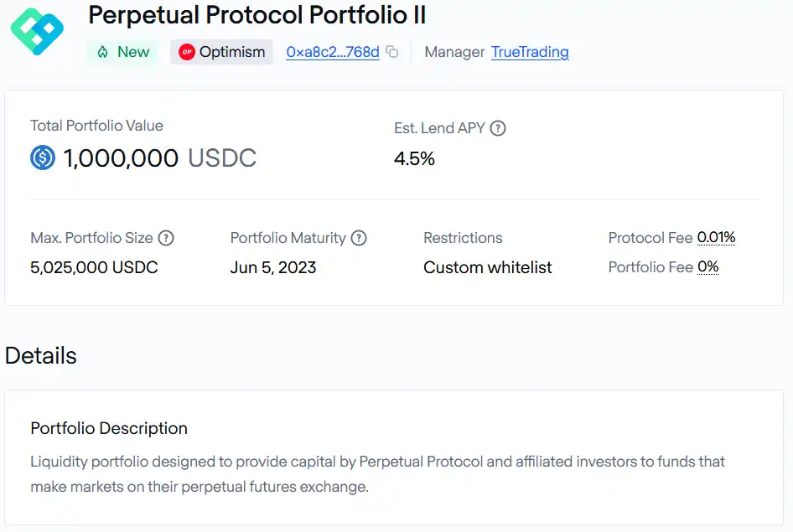Copy the contract address using copy icon
The height and width of the screenshot is (532, 793).
pos(392,52)
